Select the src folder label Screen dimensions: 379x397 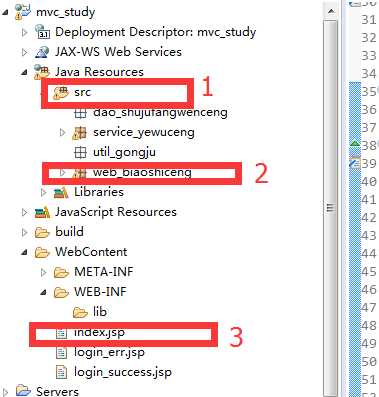point(82,92)
